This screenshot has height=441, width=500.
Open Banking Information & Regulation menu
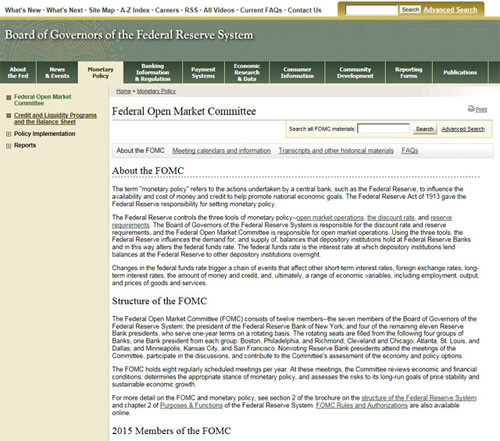click(x=153, y=73)
